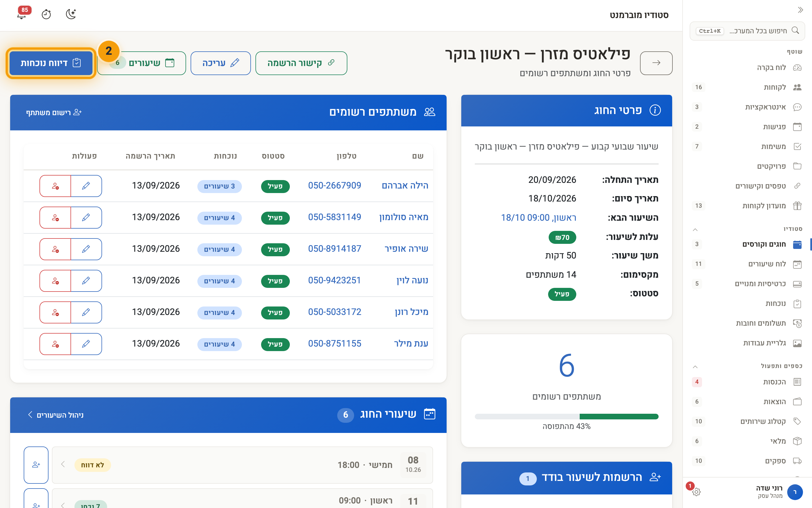The image size is (812, 508).
Task: Open the שיעורים lessons button
Action: tap(142, 63)
